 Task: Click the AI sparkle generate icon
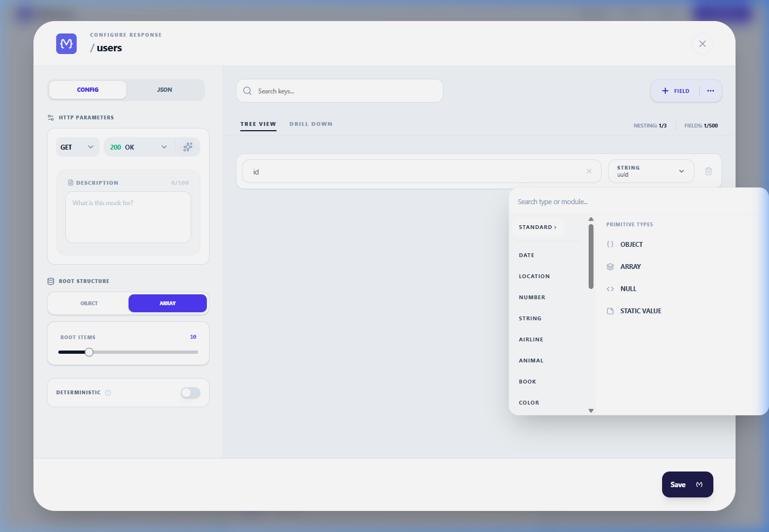[x=187, y=147]
